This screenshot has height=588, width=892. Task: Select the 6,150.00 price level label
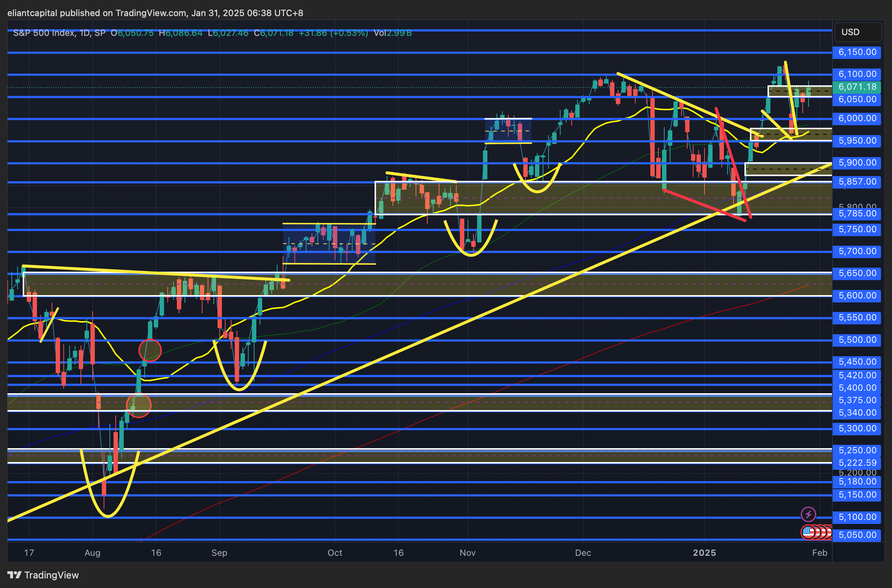(x=857, y=52)
